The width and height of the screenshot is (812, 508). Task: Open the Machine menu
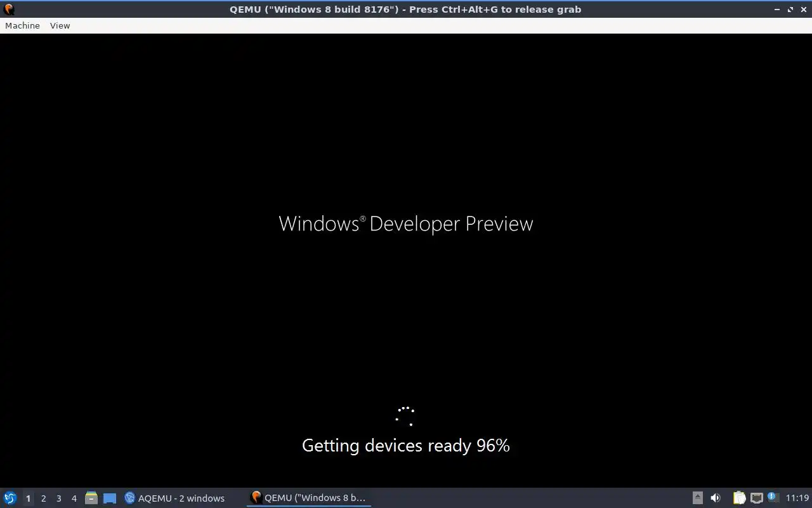pyautogui.click(x=22, y=25)
